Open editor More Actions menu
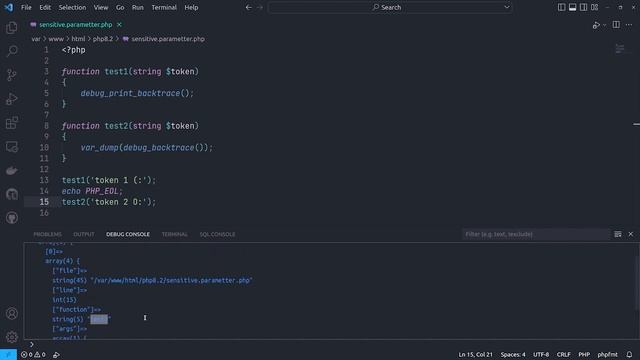The width and height of the screenshot is (640, 360). pyautogui.click(x=629, y=25)
